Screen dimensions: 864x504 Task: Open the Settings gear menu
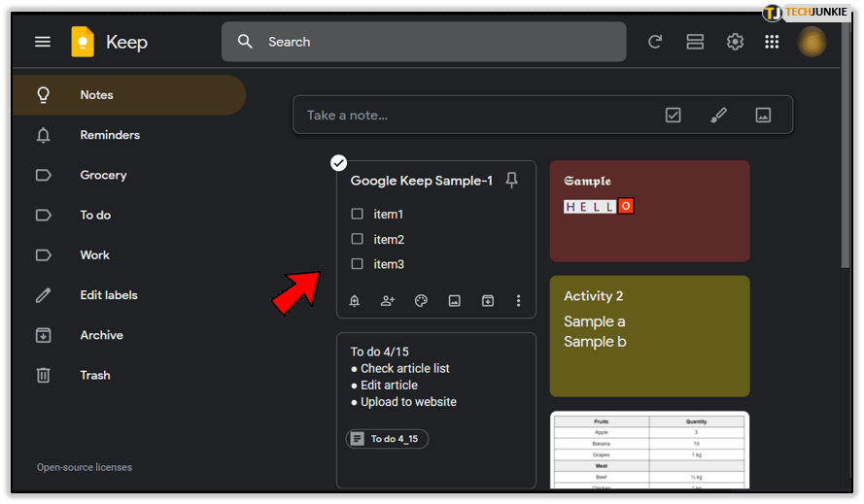[x=735, y=42]
